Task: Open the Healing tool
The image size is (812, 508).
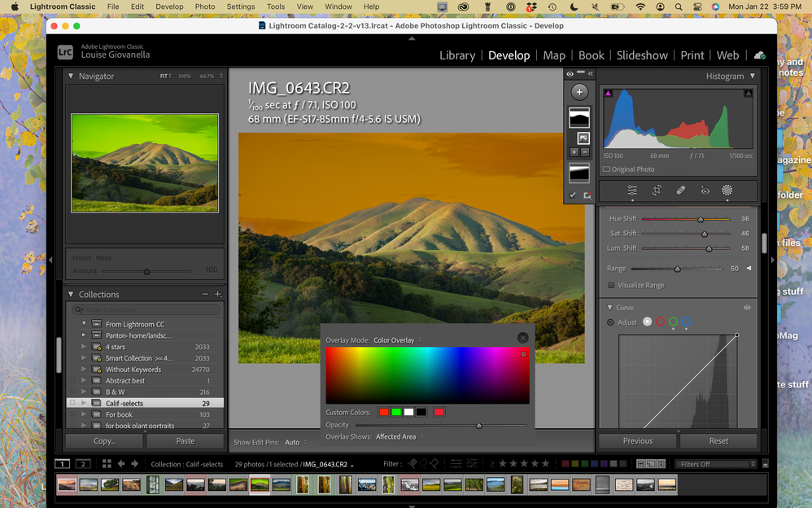Action: coord(681,190)
